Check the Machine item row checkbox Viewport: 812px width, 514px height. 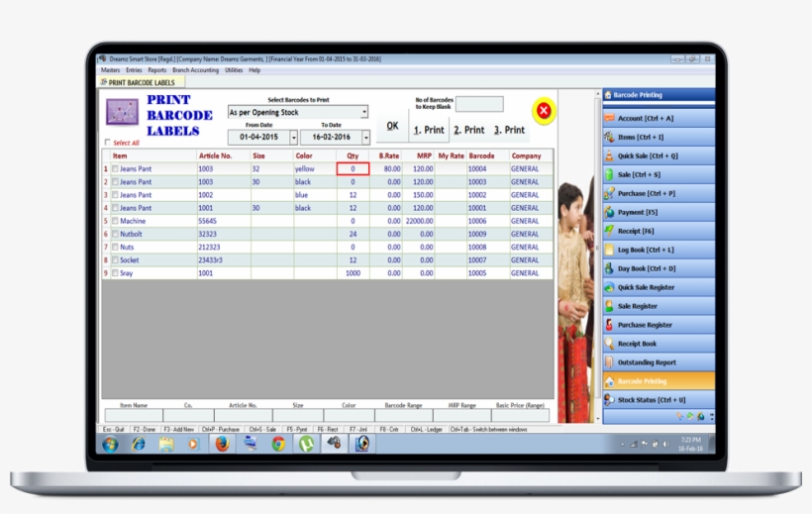tap(115, 221)
